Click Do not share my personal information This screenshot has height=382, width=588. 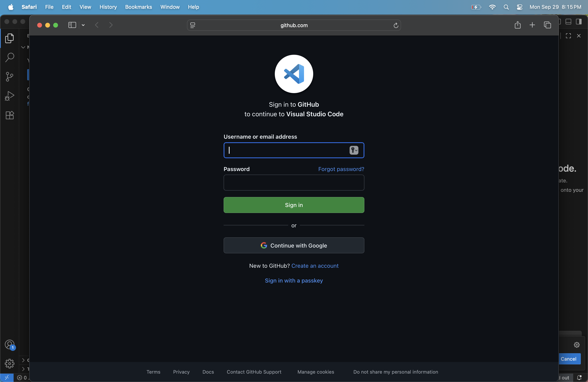pyautogui.click(x=396, y=372)
